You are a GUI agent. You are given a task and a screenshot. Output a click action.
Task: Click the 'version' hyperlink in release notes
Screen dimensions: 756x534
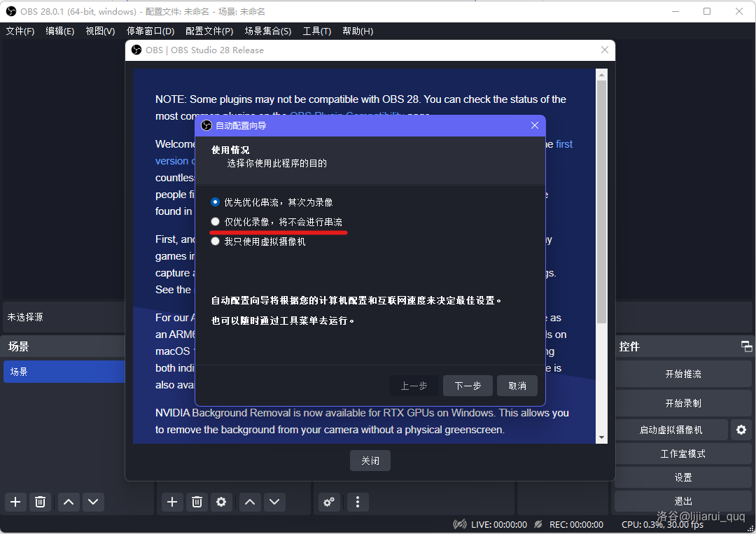point(171,161)
